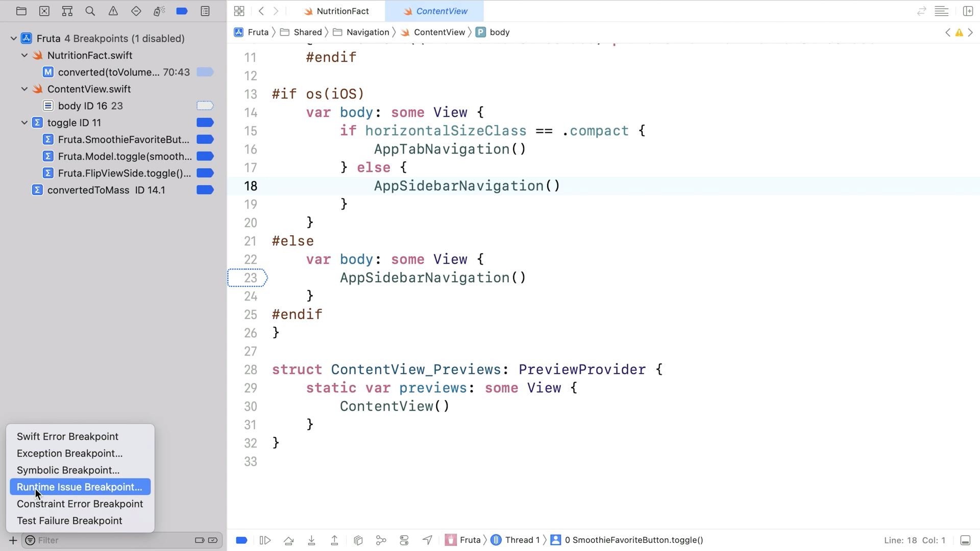
Task: Collapse the toggle ID 11 group
Action: pos(24,122)
